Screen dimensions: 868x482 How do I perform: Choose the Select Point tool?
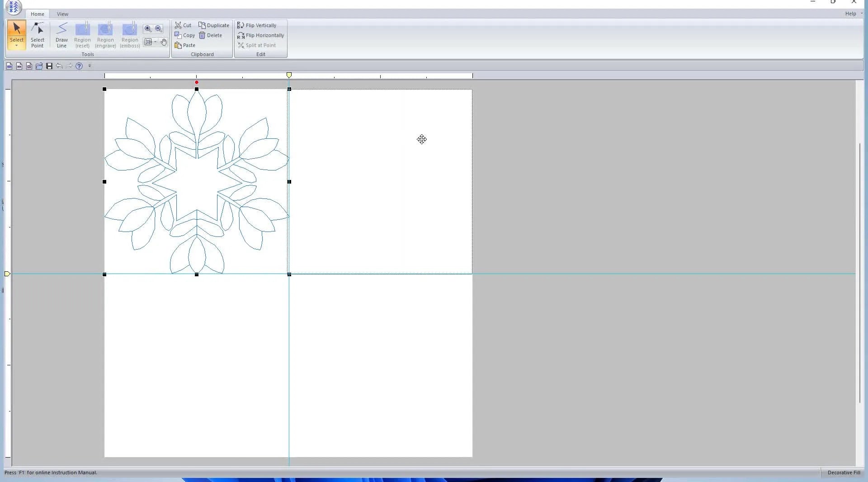(x=38, y=35)
